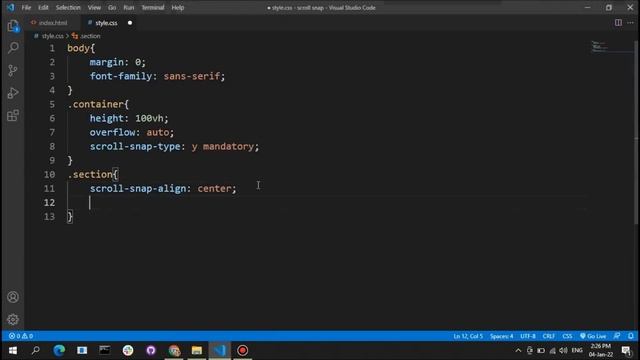
Task: Open the Search view in activity bar
Action: coord(13,48)
